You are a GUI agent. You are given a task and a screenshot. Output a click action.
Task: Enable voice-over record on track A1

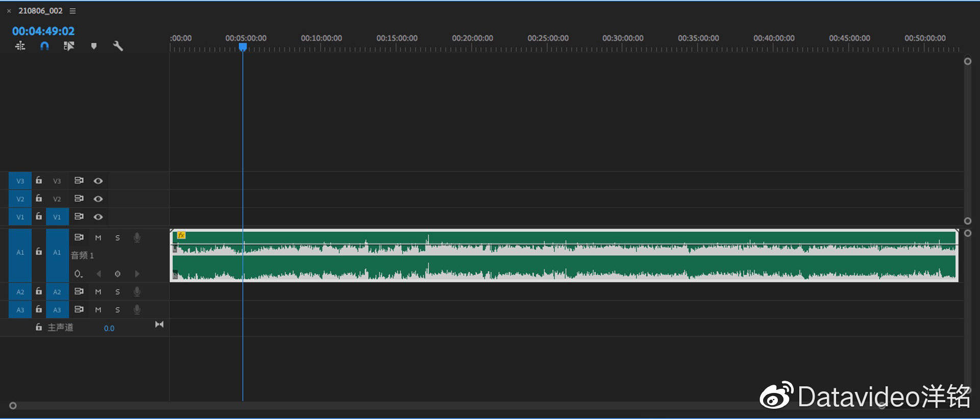coord(137,237)
